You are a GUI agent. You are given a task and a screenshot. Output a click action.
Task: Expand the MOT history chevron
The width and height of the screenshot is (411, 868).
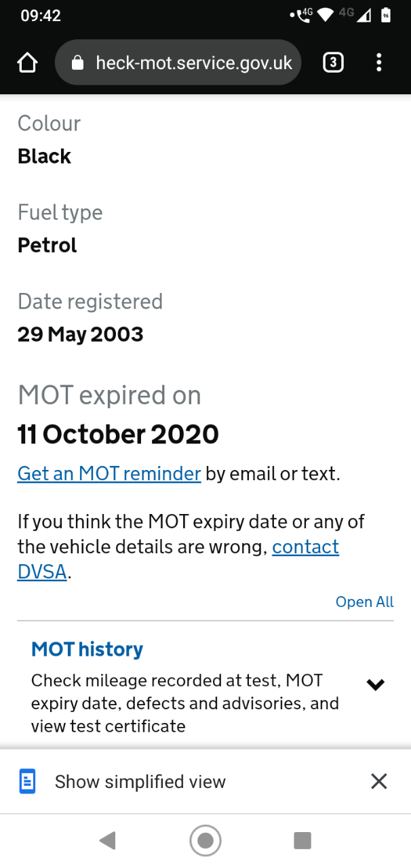coord(375,685)
